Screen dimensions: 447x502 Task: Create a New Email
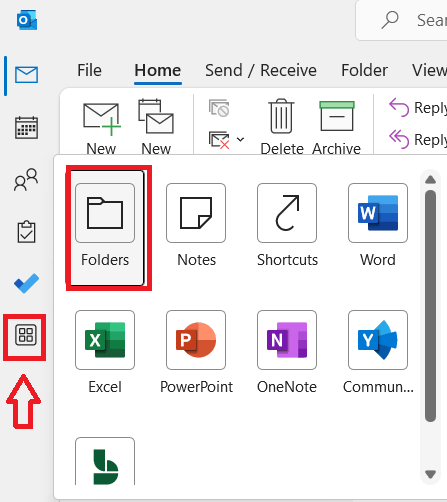tap(101, 127)
